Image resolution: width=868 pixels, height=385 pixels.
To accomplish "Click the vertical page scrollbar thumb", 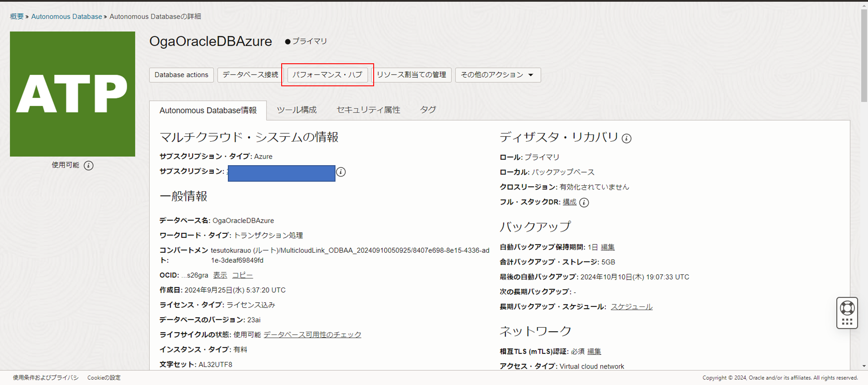I will coord(864,56).
